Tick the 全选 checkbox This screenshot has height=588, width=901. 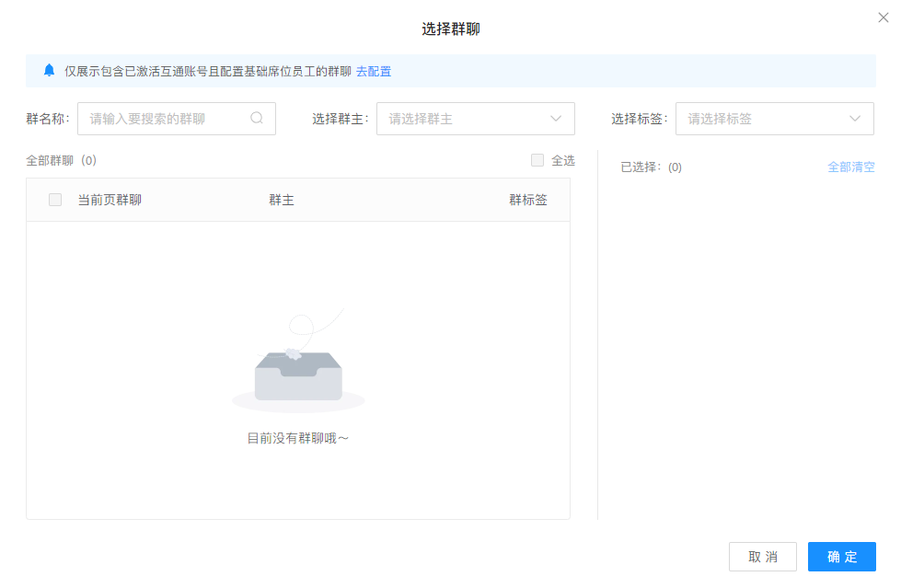click(537, 160)
